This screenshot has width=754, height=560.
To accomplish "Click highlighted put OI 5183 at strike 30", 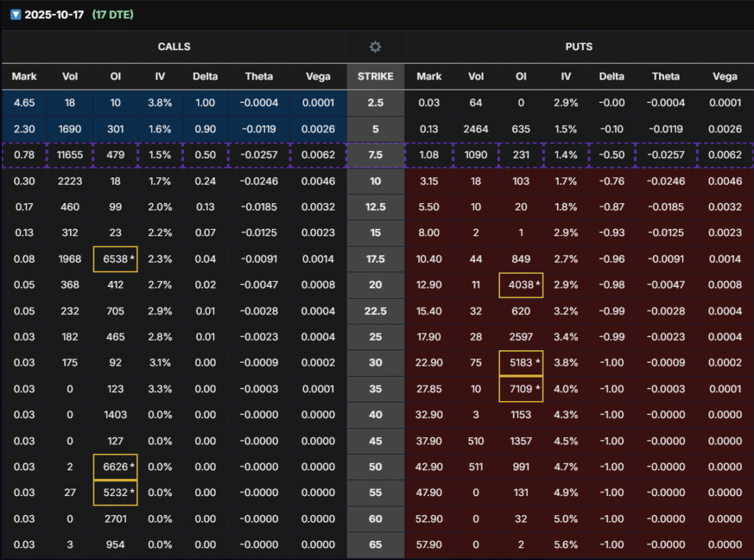I will point(521,363).
